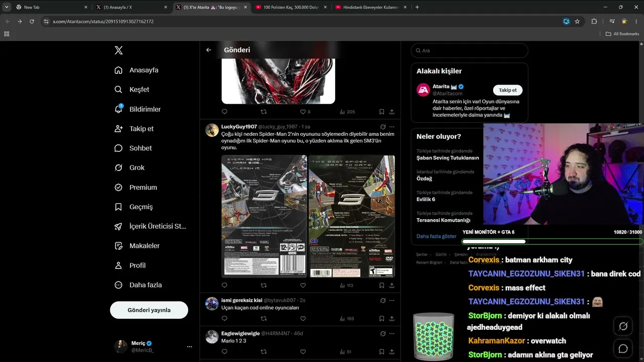Show more trends with Daha fazla göster
644x362 pixels.
pyautogui.click(x=437, y=236)
